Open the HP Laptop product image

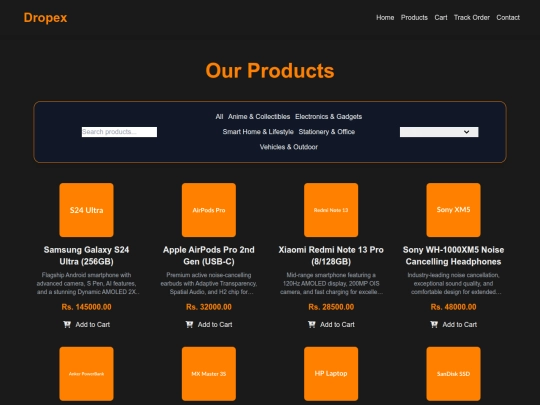click(331, 374)
